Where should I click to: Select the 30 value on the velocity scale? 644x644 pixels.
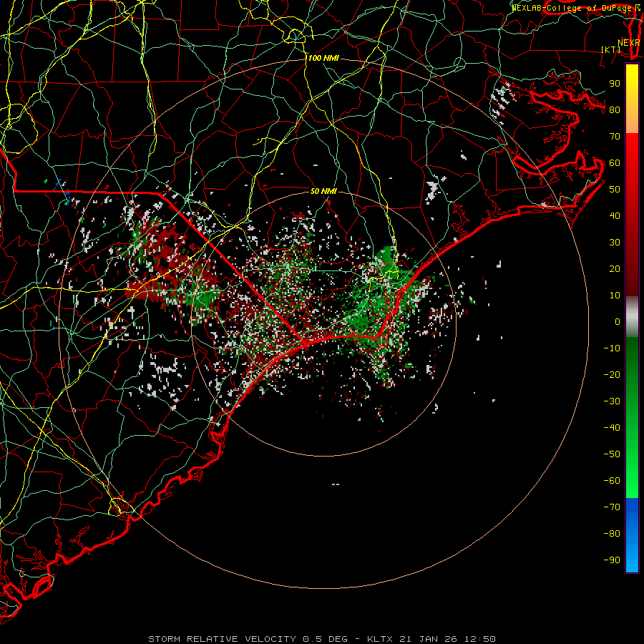point(615,243)
